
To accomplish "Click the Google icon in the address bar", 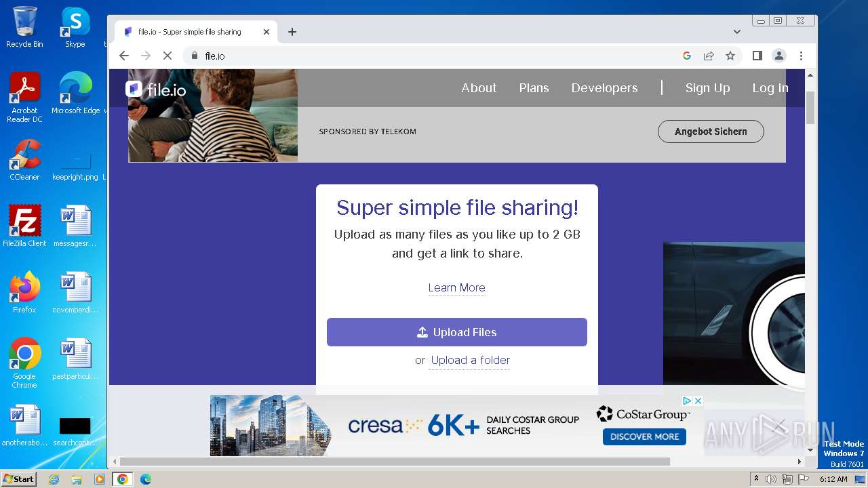I will click(687, 56).
